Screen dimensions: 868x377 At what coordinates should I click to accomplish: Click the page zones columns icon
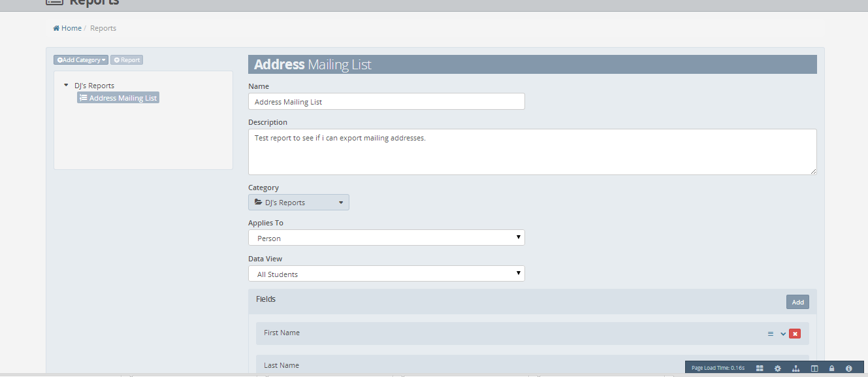pyautogui.click(x=814, y=369)
